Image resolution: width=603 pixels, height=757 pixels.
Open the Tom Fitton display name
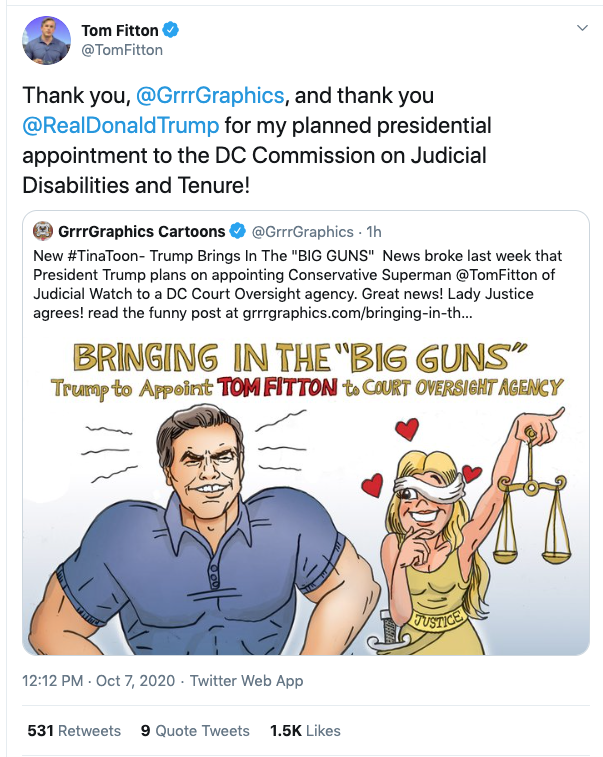[120, 30]
